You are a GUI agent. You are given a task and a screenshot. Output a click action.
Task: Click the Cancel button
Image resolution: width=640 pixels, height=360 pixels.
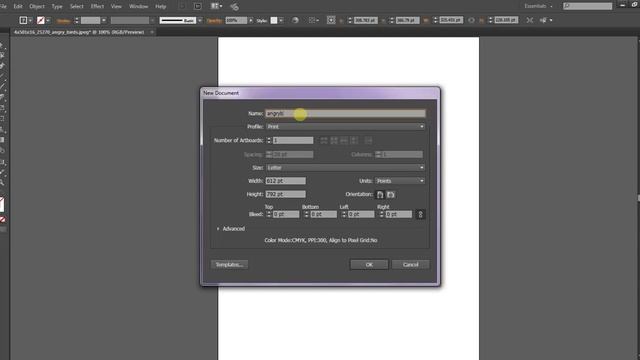[411, 265]
